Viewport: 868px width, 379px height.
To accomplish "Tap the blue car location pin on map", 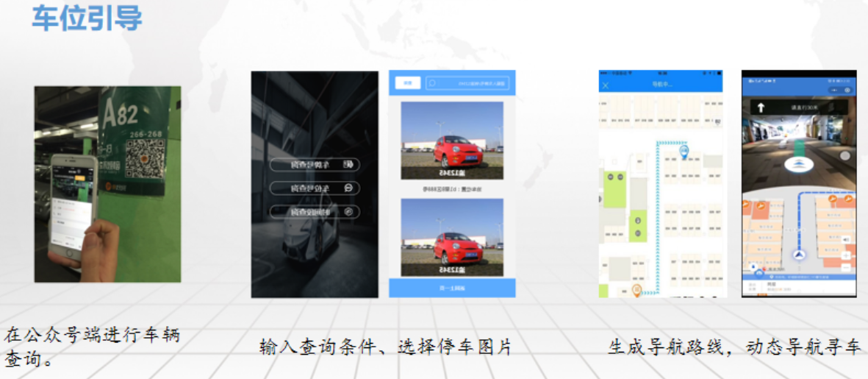I will [x=684, y=152].
